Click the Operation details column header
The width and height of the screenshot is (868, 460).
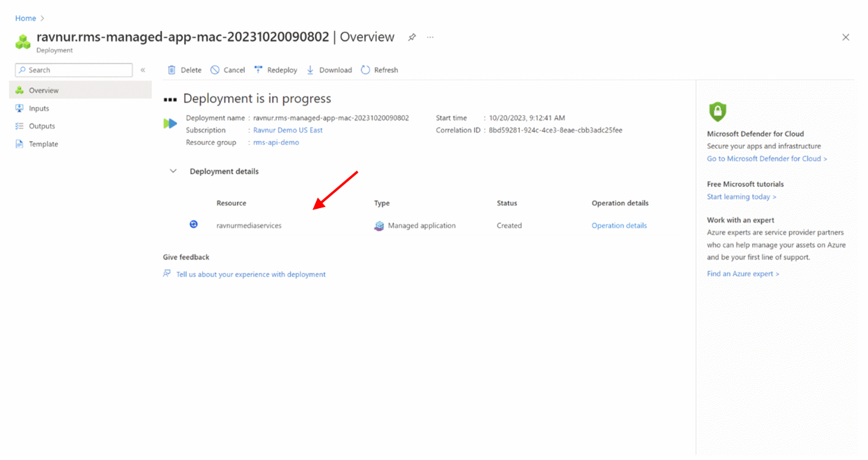click(x=620, y=203)
